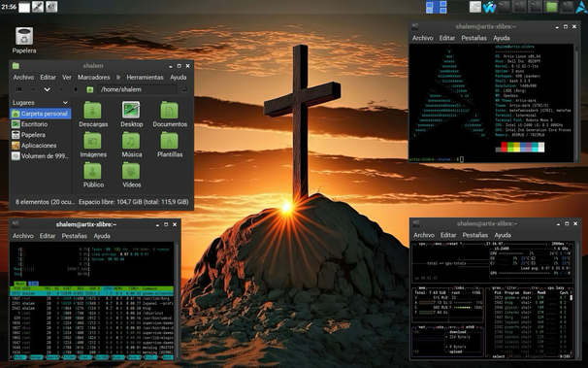Click the new tab icon in file manager toolbar
The width and height of the screenshot is (588, 368).
coord(18,89)
